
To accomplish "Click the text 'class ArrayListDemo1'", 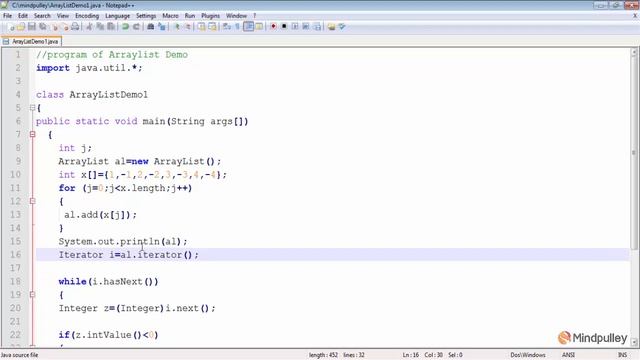I will pos(92,95).
